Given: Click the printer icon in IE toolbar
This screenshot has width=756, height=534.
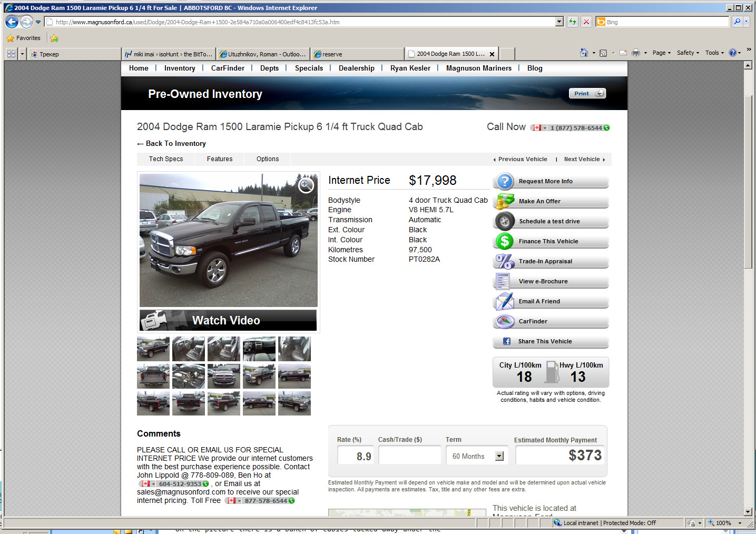Looking at the screenshot, I should tap(636, 53).
